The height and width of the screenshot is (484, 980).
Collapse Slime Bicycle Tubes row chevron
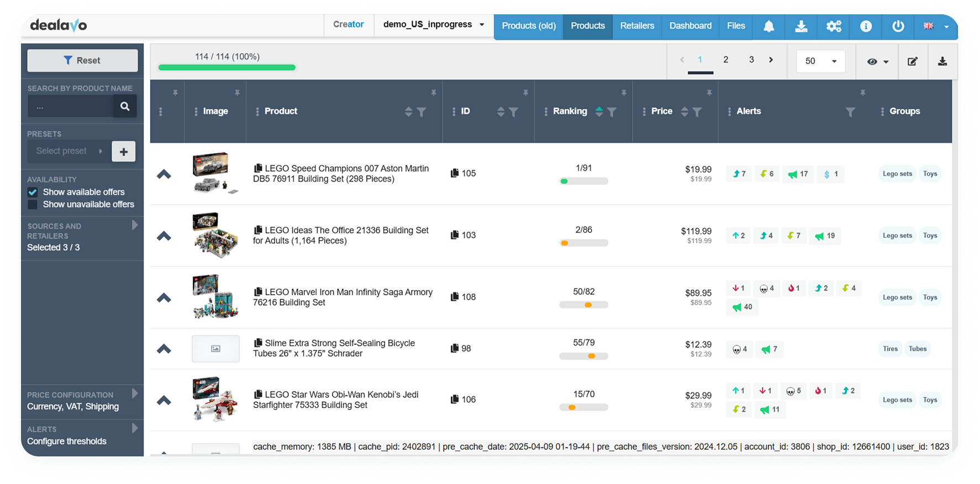pyautogui.click(x=164, y=349)
